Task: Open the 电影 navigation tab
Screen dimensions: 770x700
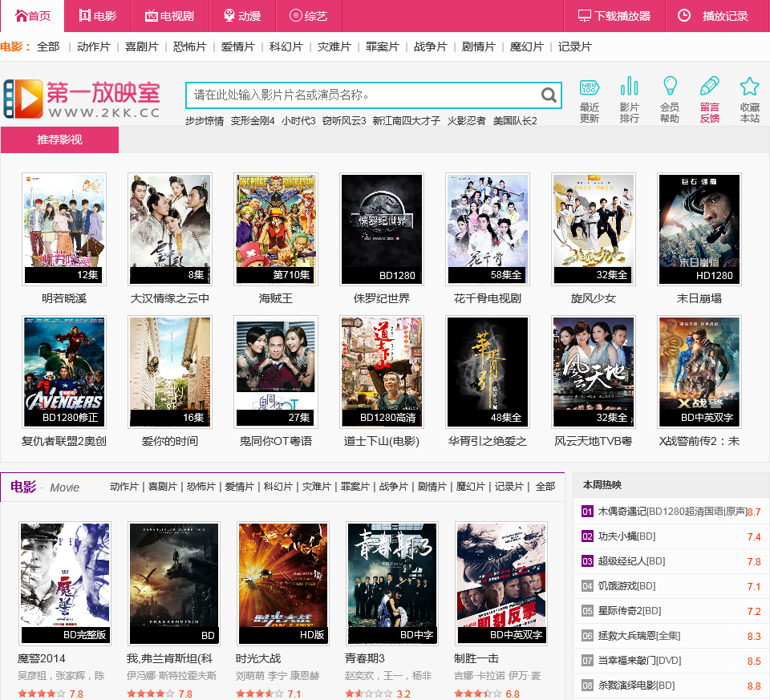Action: pos(98,16)
